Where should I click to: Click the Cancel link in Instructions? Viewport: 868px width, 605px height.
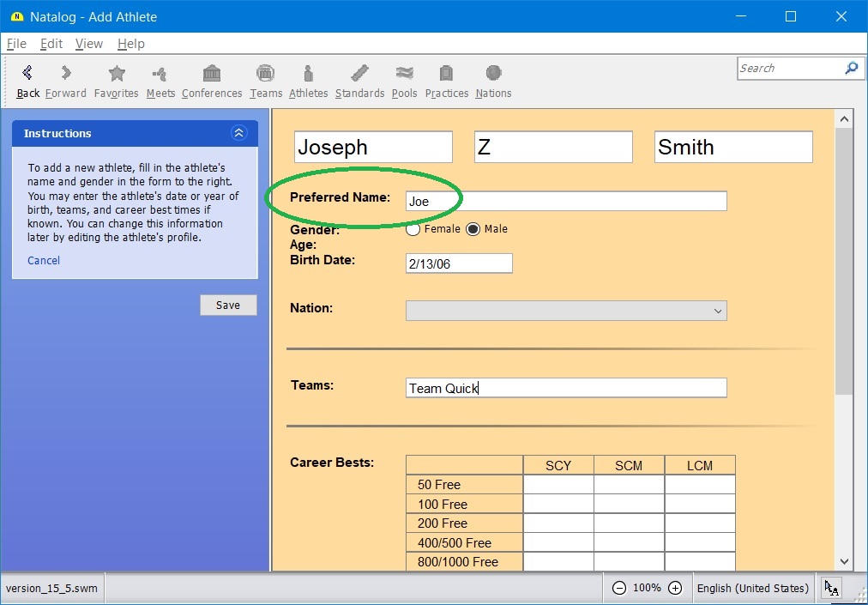[44, 260]
